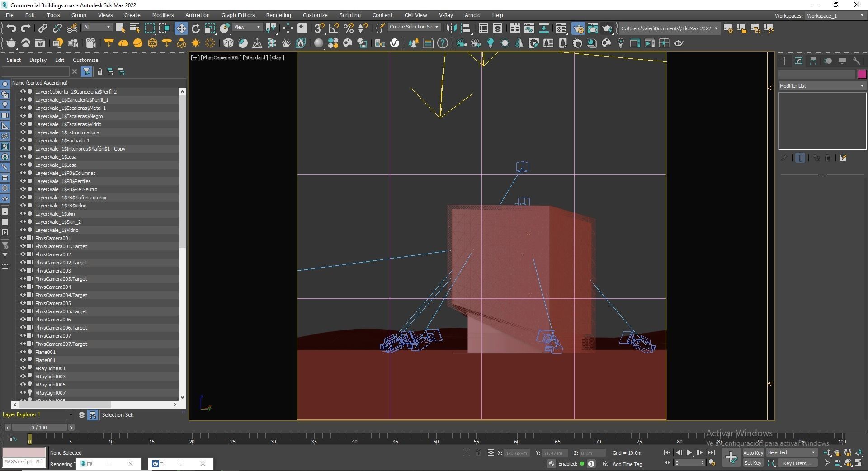The width and height of the screenshot is (868, 471).
Task: Click the Clay shading viewport label
Action: (277, 57)
